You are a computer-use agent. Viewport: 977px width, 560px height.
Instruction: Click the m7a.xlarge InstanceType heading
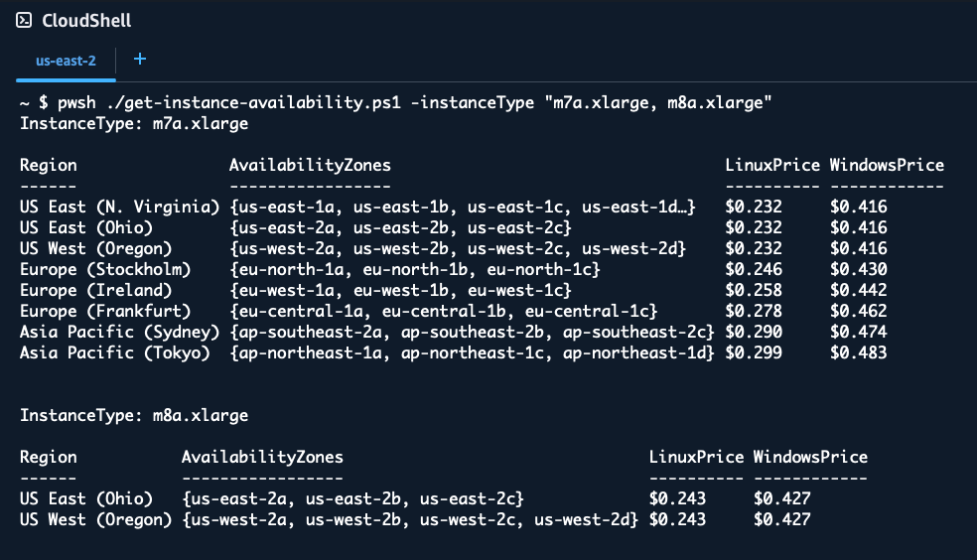coord(134,124)
